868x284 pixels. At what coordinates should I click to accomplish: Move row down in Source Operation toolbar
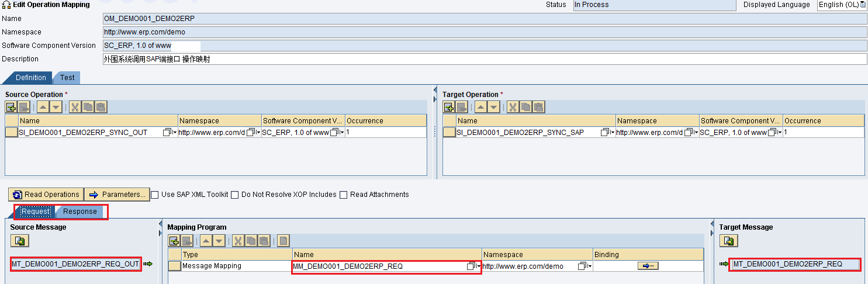point(56,107)
